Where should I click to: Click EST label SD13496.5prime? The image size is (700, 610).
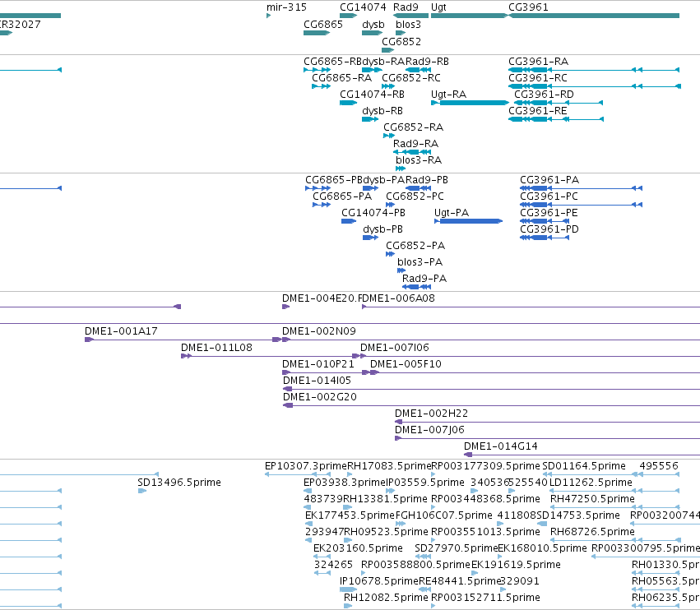pos(179,483)
